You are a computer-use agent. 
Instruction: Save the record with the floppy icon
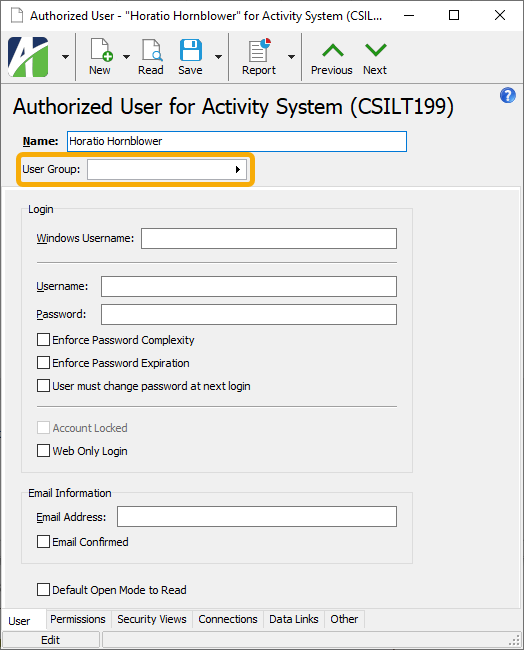coord(191,50)
